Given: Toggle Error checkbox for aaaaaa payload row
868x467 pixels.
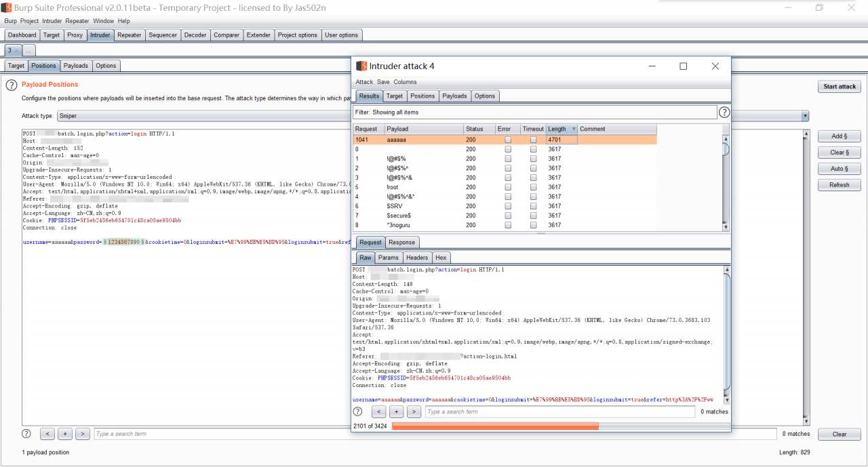Looking at the screenshot, I should (508, 140).
